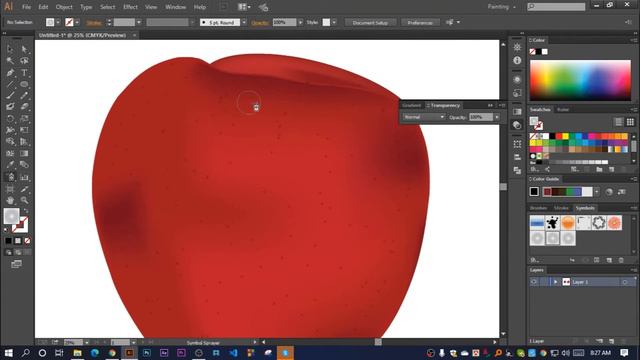Open harmony rules dropdown in Color Guide
The width and height of the screenshot is (640, 360).
(x=597, y=191)
